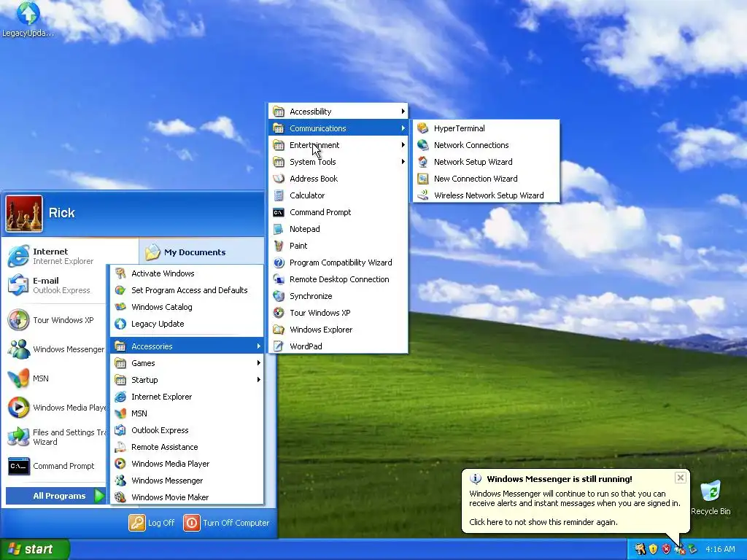747x560 pixels.
Task: Launch Legacy Update from programs list
Action: (x=187, y=324)
